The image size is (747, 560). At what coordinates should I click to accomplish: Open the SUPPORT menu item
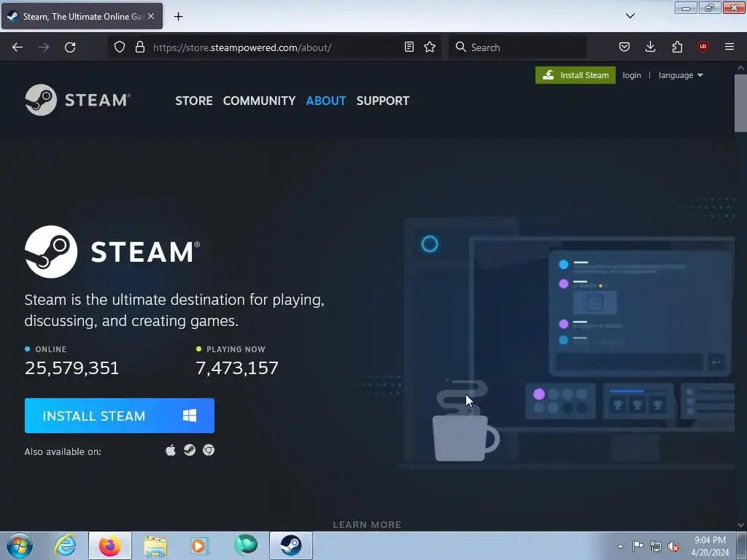pos(383,101)
